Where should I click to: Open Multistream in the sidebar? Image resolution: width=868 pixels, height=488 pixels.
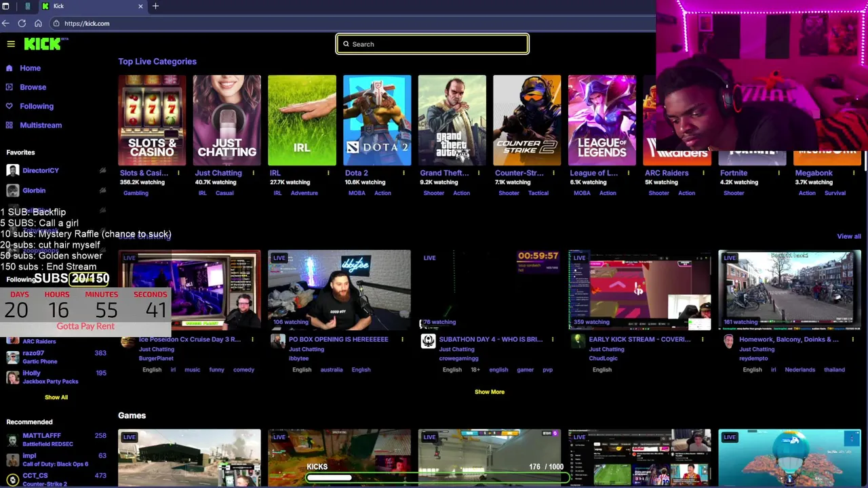coord(41,125)
